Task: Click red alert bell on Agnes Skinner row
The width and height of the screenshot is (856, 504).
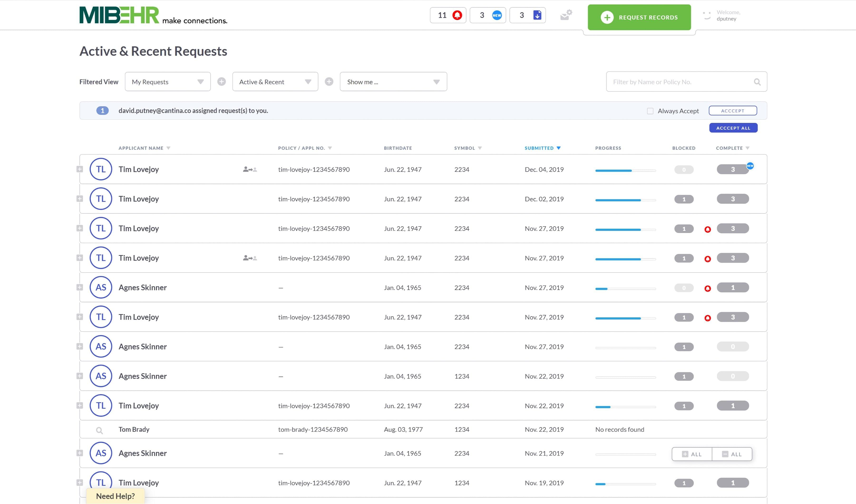Action: pyautogui.click(x=708, y=288)
